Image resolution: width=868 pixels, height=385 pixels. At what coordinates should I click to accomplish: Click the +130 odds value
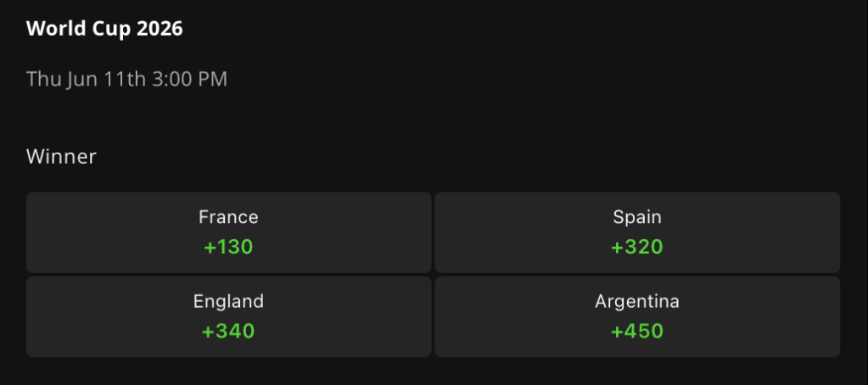tap(228, 247)
